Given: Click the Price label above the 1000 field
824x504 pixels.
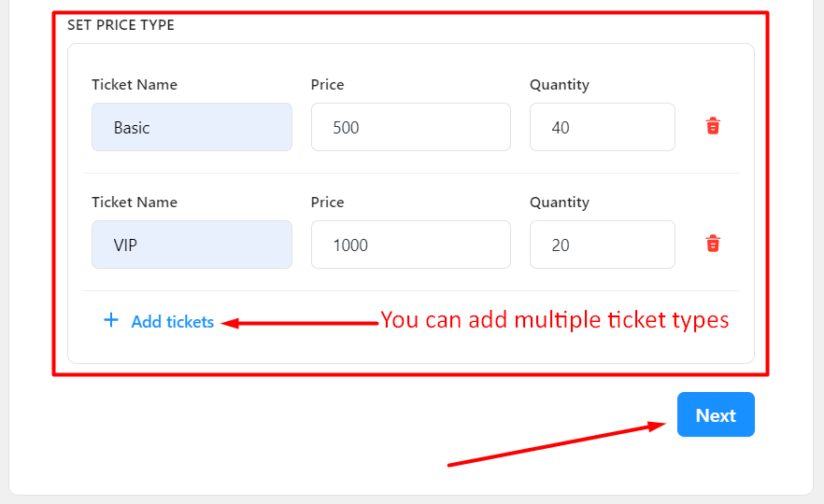Looking at the screenshot, I should tap(327, 203).
